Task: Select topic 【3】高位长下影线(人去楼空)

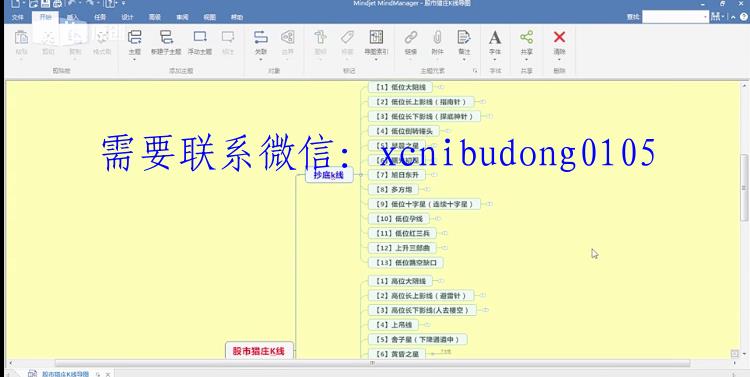Action: tap(422, 310)
